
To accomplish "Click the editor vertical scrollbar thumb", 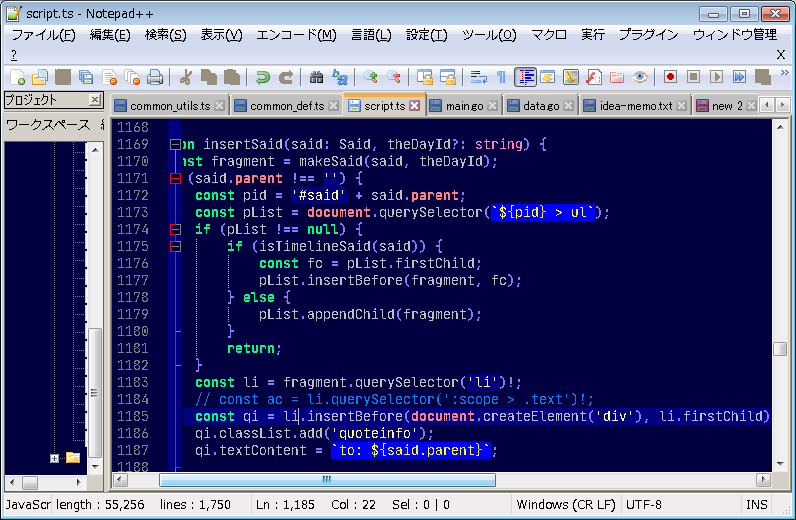I will pyautogui.click(x=780, y=349).
